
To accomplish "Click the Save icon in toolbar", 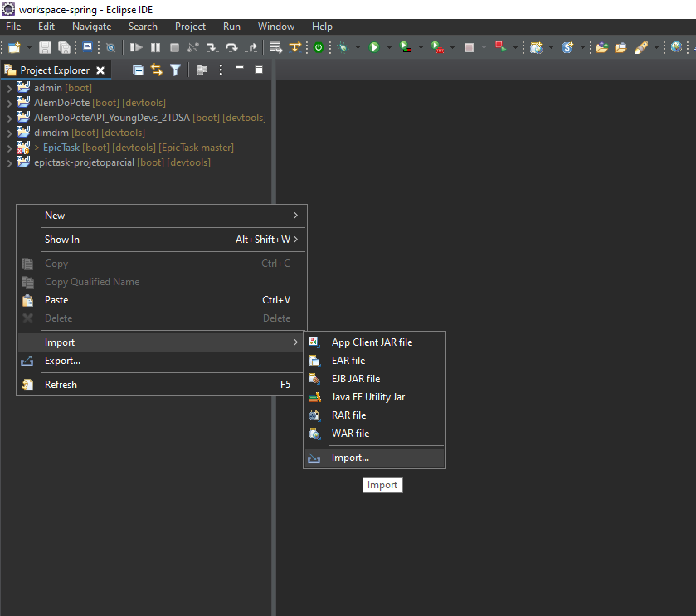I will 45,47.
